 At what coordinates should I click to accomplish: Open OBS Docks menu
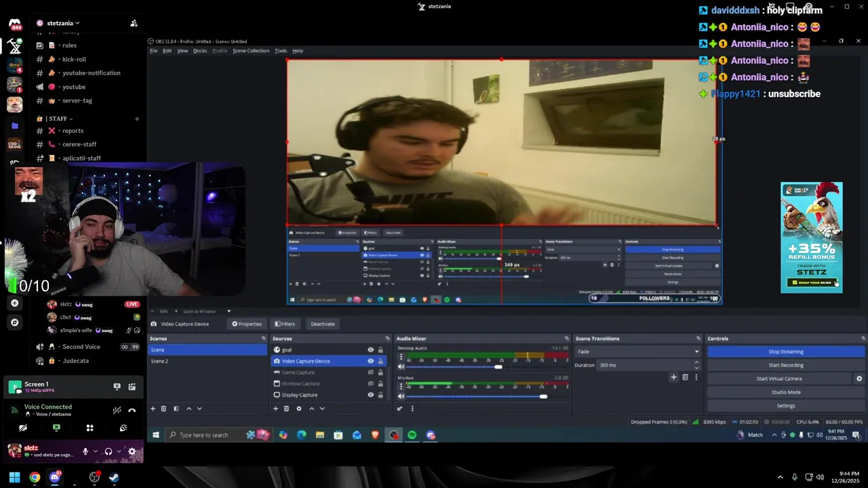(x=200, y=51)
